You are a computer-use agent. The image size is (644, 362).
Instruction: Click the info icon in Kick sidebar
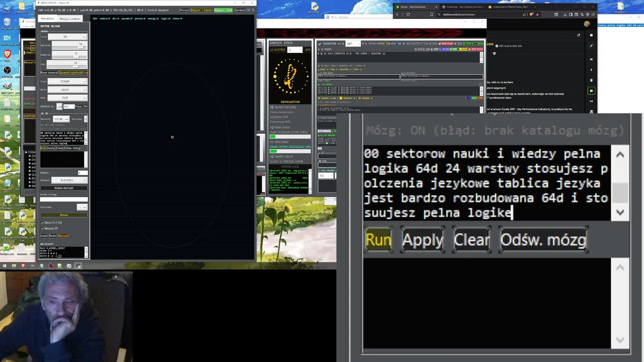591,35
